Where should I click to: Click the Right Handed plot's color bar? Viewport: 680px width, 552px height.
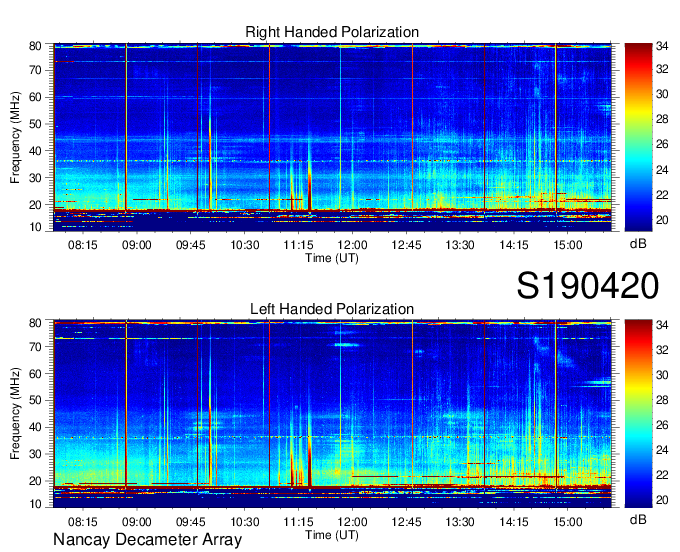coord(638,137)
